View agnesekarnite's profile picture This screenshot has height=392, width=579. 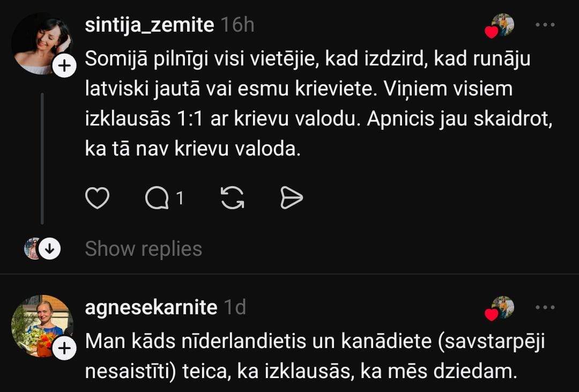point(41,325)
